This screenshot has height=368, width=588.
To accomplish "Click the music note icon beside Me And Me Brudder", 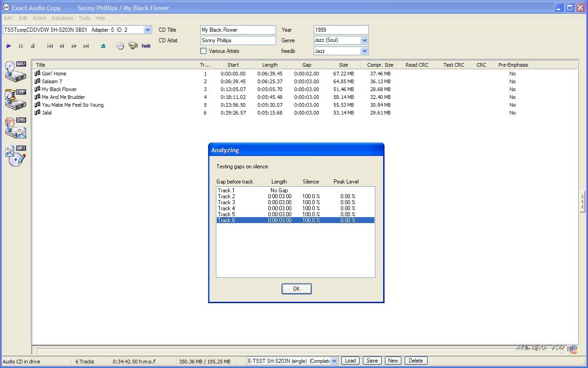I will [x=38, y=97].
